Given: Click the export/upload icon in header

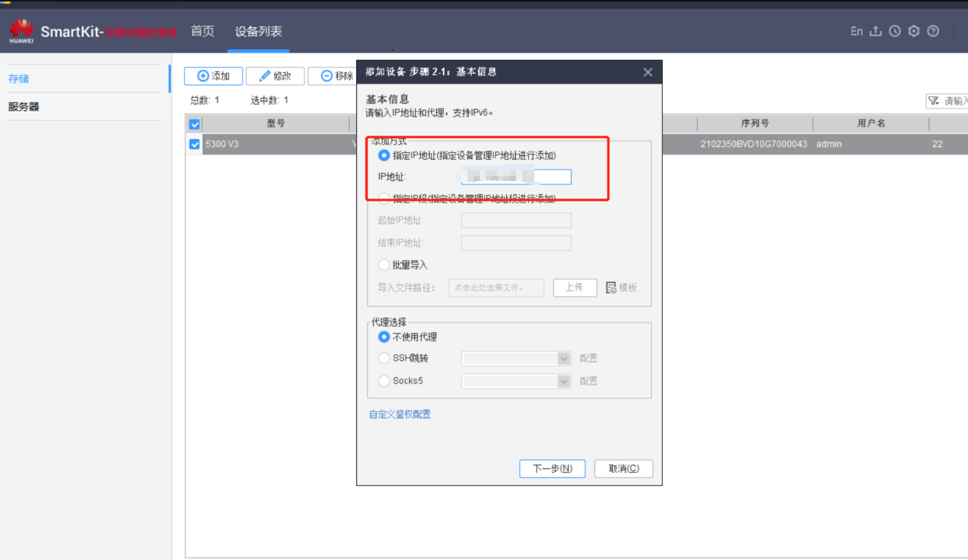Looking at the screenshot, I should tap(875, 31).
